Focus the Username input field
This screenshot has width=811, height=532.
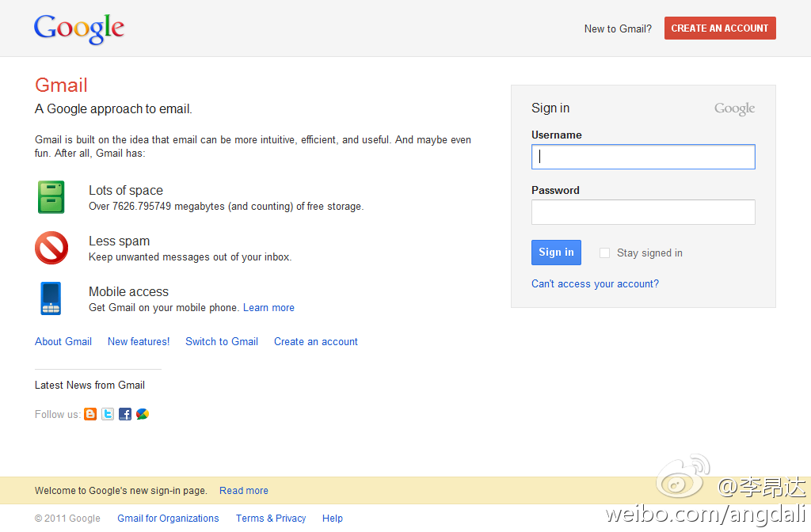643,157
